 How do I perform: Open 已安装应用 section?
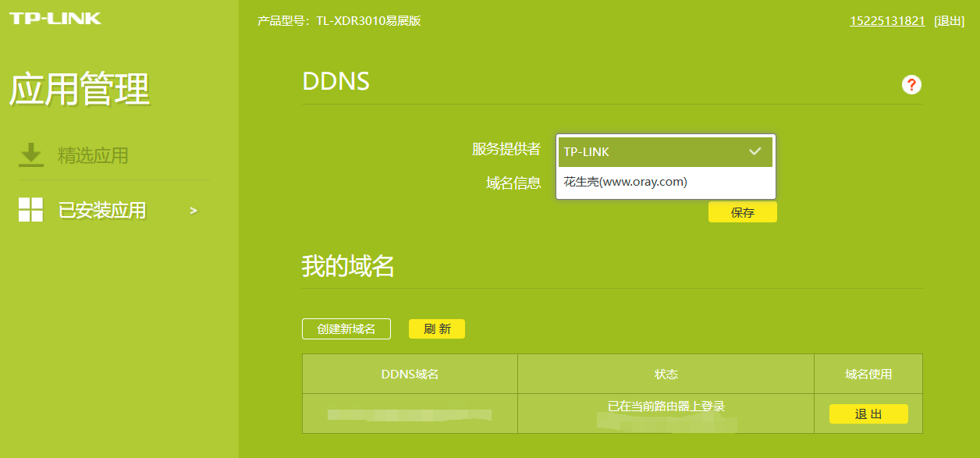[x=102, y=211]
